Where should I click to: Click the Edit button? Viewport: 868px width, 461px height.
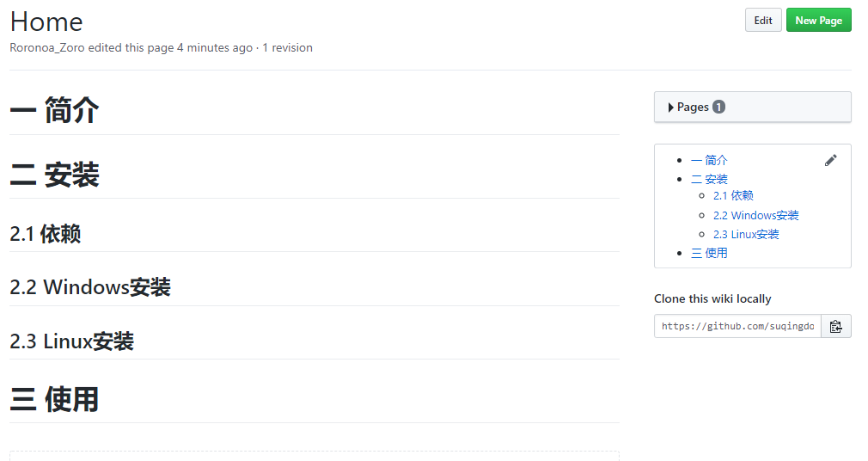762,21
